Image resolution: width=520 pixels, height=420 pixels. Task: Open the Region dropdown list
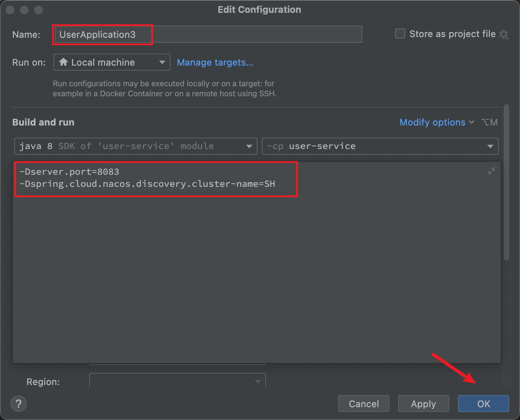(178, 381)
